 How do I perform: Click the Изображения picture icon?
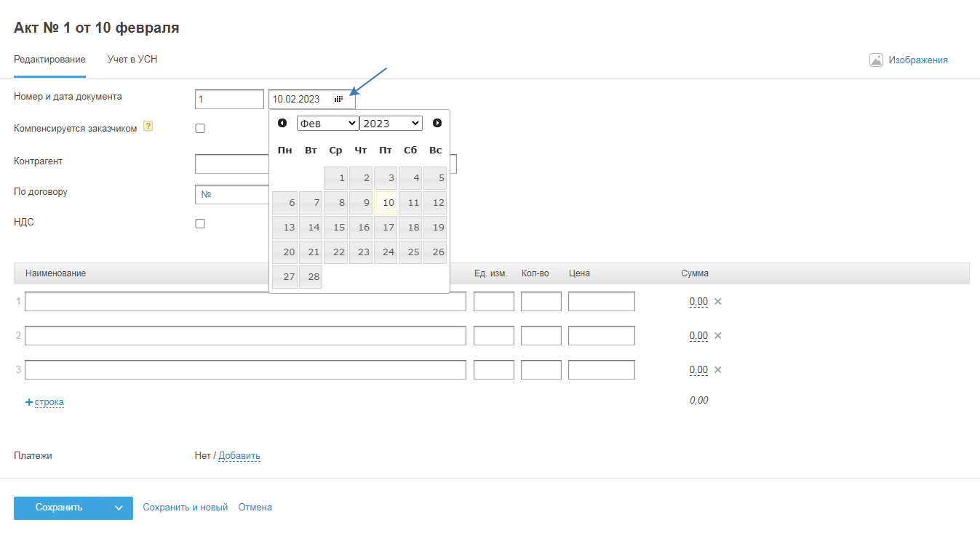tap(876, 60)
